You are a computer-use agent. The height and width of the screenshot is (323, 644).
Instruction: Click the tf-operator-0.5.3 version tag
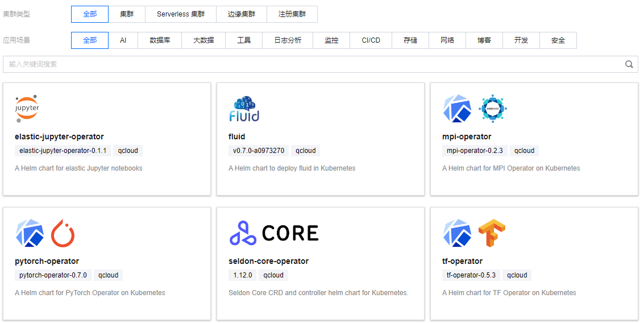(x=471, y=275)
